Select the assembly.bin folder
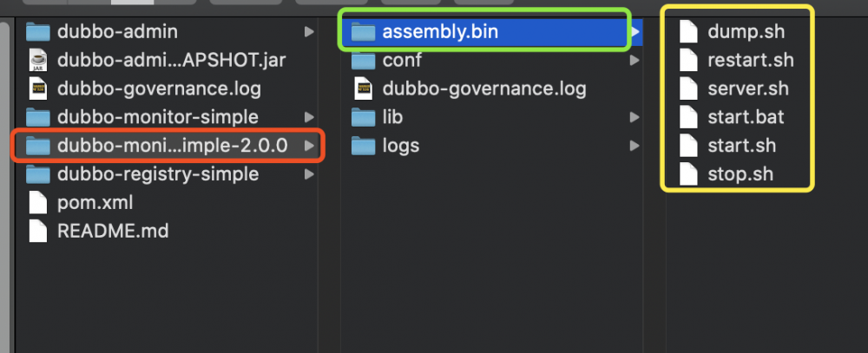 click(440, 32)
